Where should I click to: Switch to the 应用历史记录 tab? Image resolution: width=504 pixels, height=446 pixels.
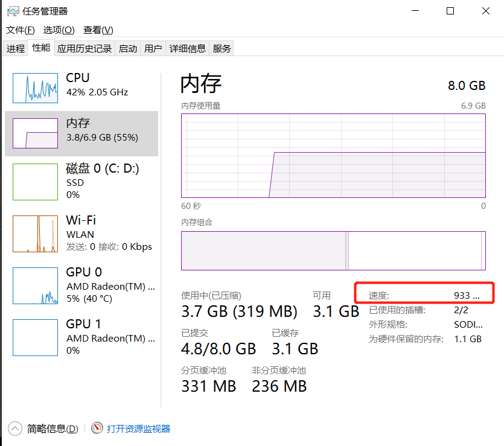85,48
